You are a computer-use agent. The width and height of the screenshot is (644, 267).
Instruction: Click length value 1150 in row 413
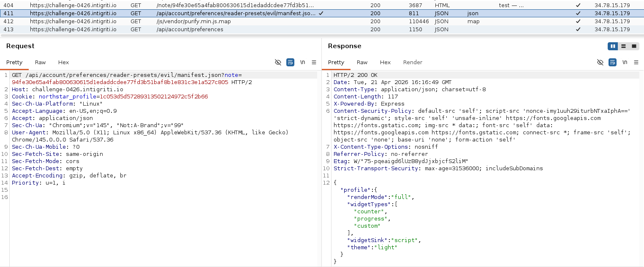tap(415, 29)
